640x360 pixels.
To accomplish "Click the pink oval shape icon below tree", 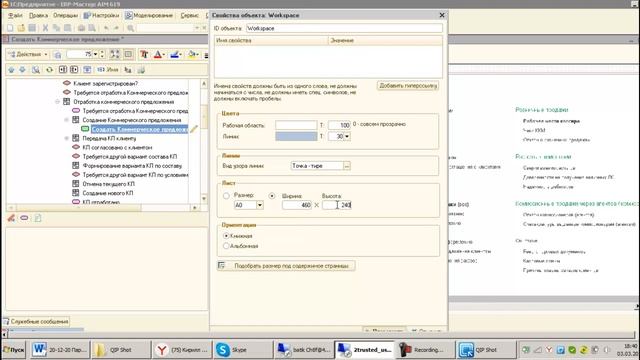I will (24, 218).
